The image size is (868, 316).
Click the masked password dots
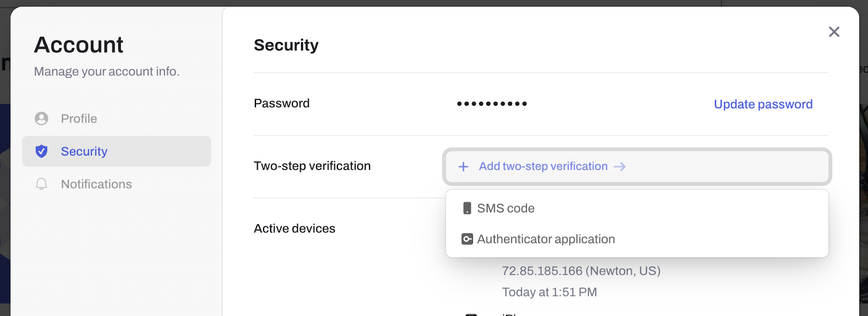492,104
